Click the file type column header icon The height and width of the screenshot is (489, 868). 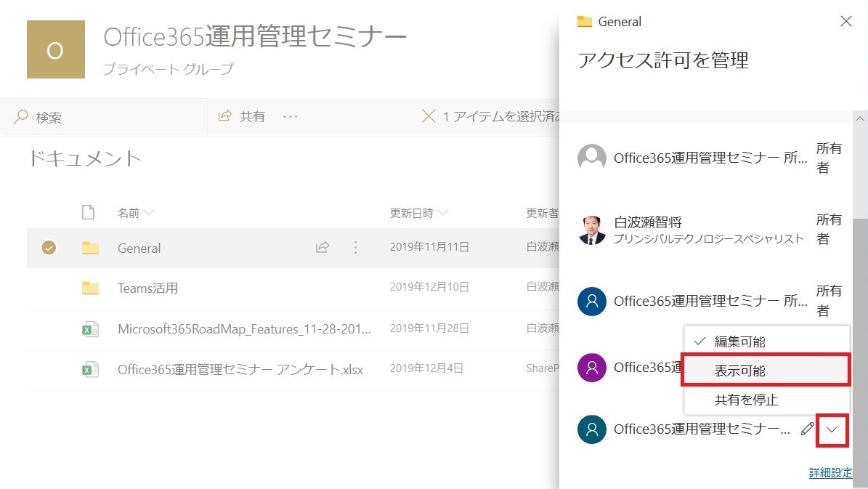(88, 212)
